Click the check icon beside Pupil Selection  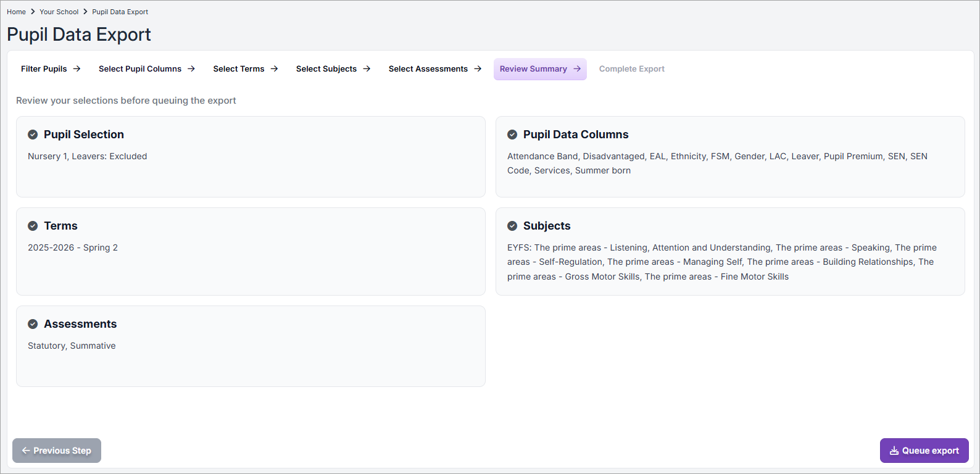(x=33, y=135)
